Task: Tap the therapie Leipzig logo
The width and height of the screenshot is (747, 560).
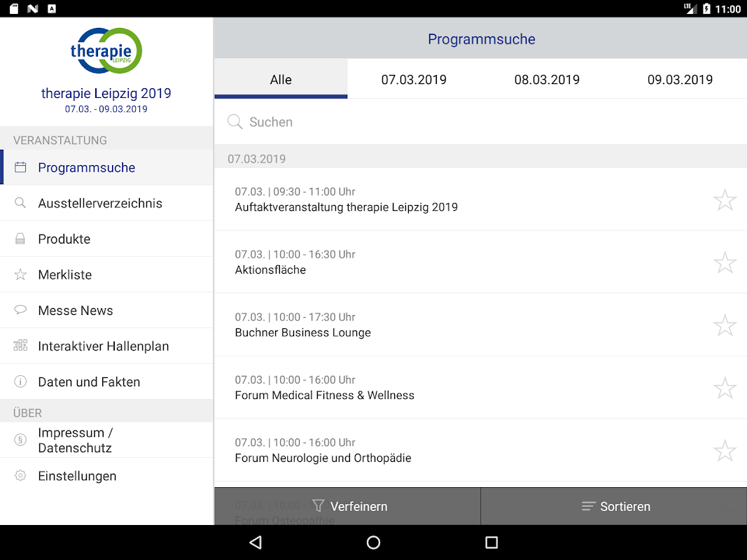Action: click(x=106, y=50)
